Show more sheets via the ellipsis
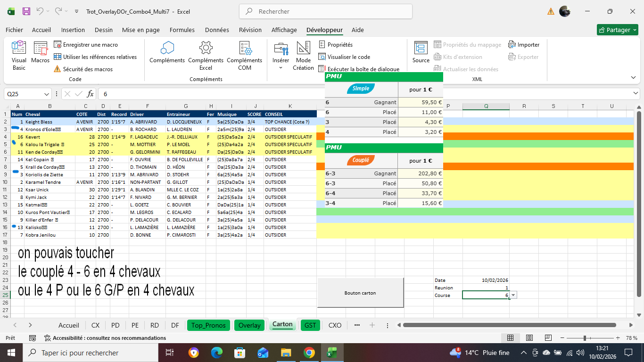This screenshot has width=644, height=362. [x=357, y=325]
